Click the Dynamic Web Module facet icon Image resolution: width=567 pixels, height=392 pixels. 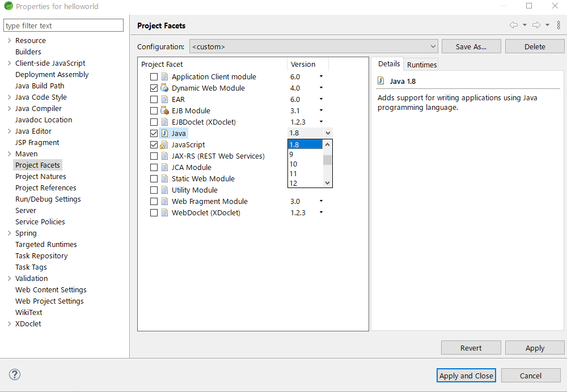164,88
